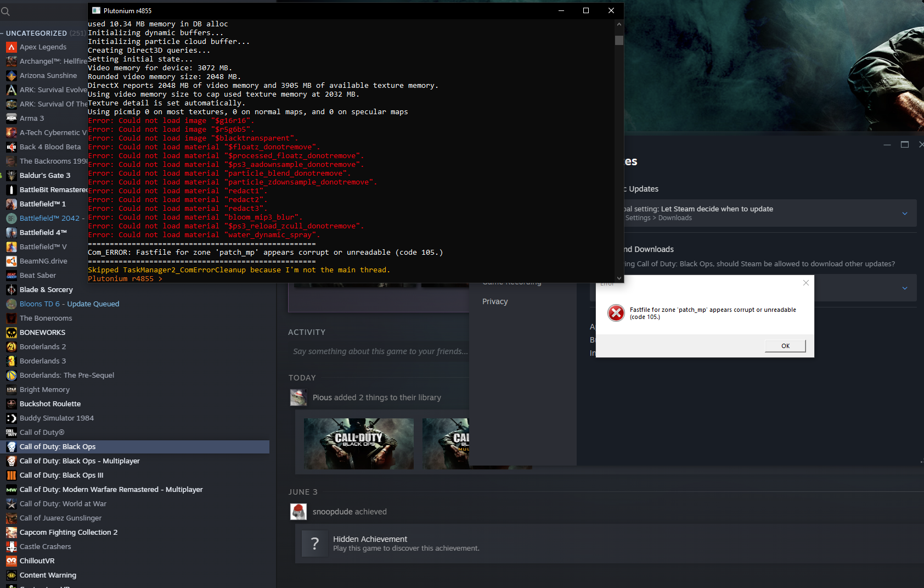Image resolution: width=924 pixels, height=588 pixels.
Task: Click the Buckshot Roulette game icon
Action: click(12, 404)
